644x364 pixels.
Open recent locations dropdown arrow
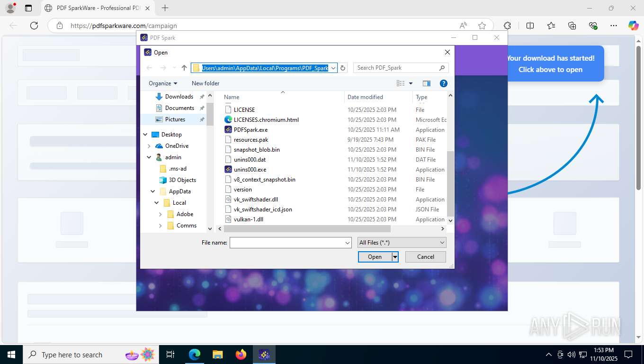click(x=174, y=68)
